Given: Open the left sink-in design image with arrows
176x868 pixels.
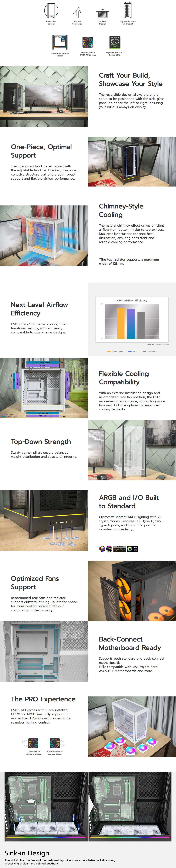Looking at the screenshot, I should coord(46,806).
